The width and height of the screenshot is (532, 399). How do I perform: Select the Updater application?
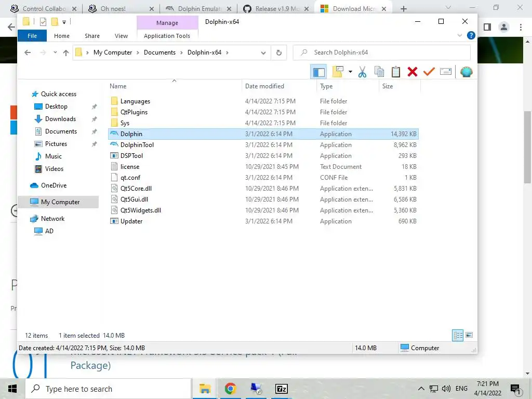pos(263,221)
